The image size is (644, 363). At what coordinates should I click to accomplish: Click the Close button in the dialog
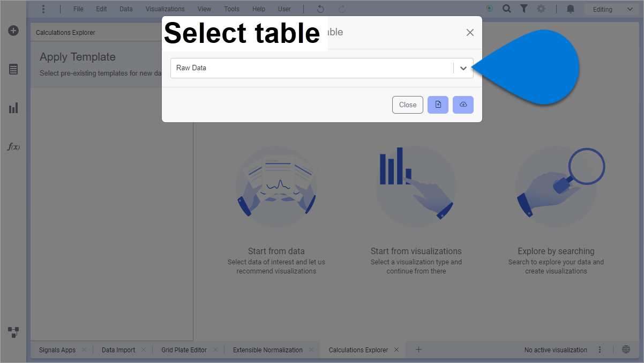tap(407, 105)
